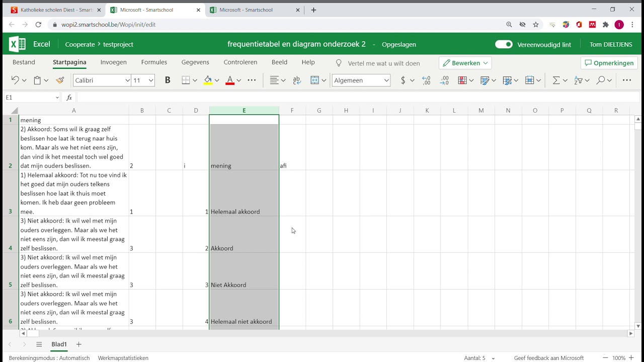Click the Tom DIELTJENS account name

point(611,44)
